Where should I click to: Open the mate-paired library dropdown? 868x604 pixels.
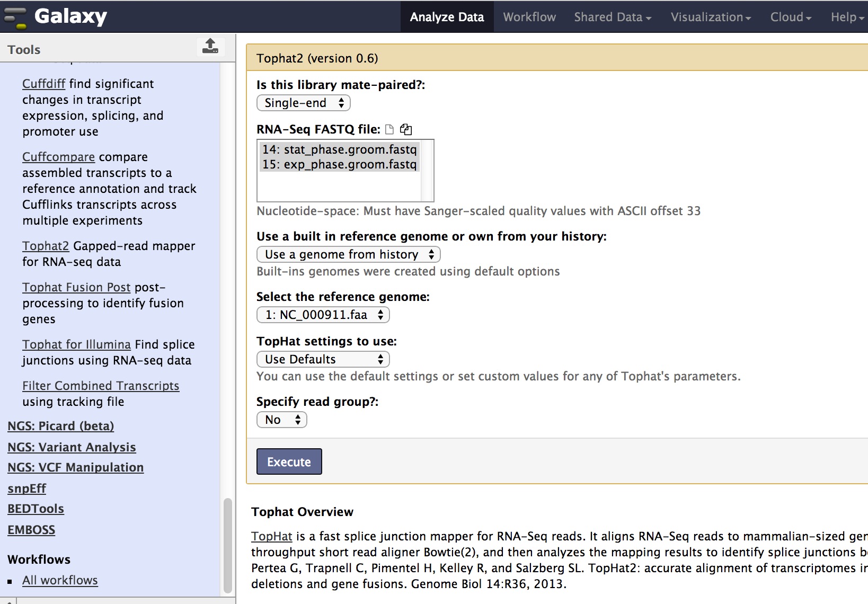point(304,103)
